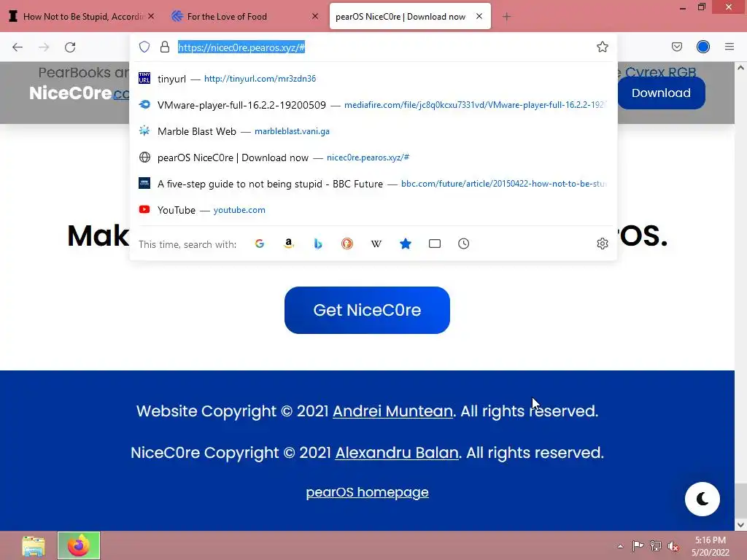The width and height of the screenshot is (747, 560).
Task: Search with DuckDuckGo this time
Action: (347, 244)
